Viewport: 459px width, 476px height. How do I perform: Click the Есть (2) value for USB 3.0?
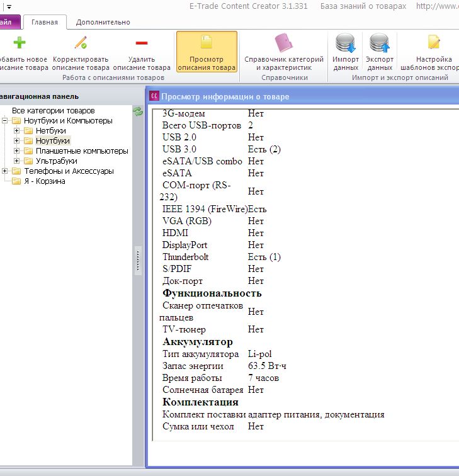[264, 149]
